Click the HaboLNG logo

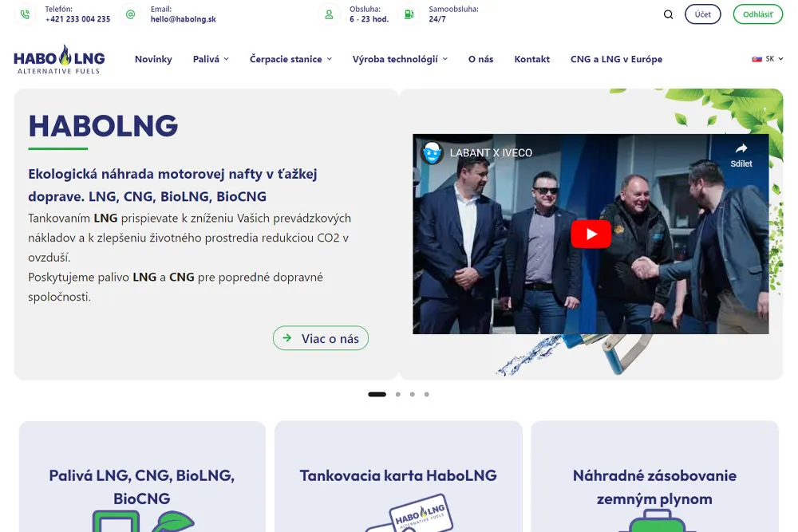pos(59,60)
